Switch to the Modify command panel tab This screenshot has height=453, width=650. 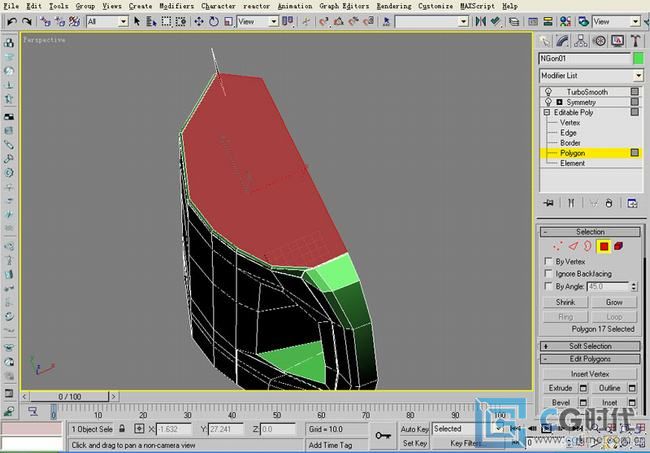tap(562, 41)
